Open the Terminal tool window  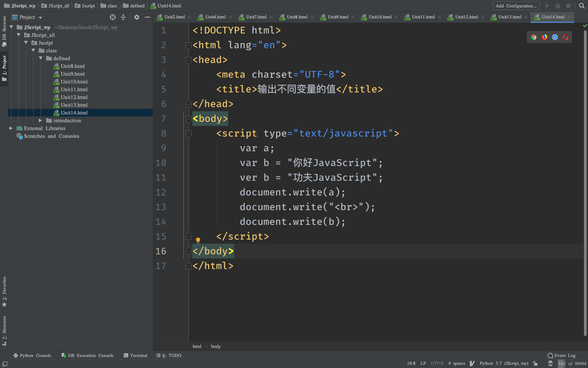tap(136, 356)
